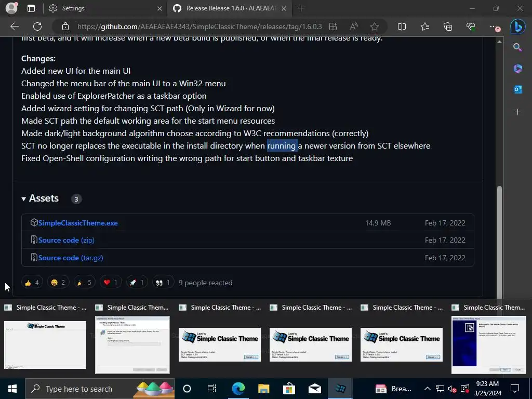This screenshot has width=532, height=399.
Task: Click the 9 people reacted text
Action: tap(206, 283)
